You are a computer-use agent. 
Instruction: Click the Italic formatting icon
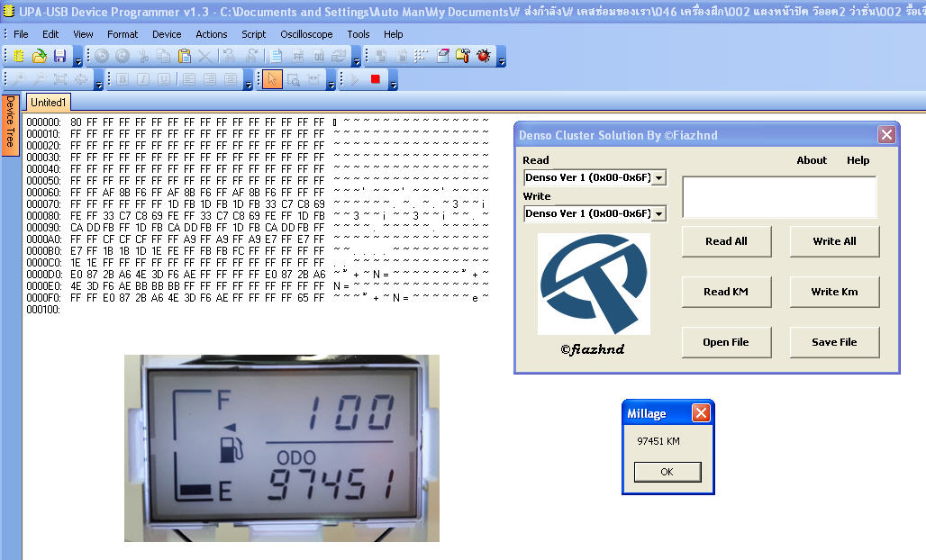pos(143,79)
